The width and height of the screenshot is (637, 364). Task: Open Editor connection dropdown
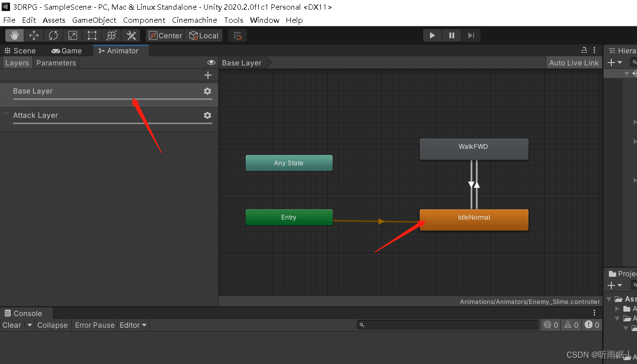133,325
